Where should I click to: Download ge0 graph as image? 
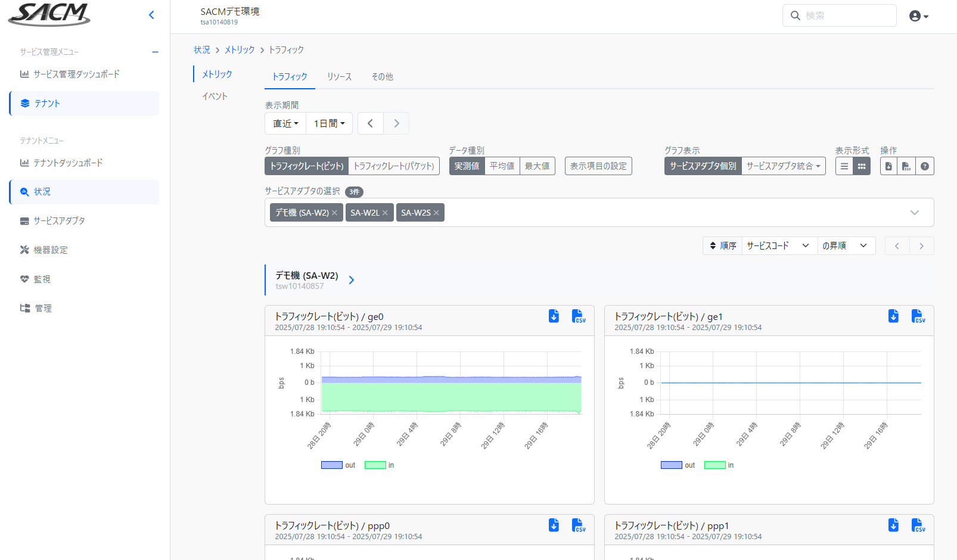554,316
